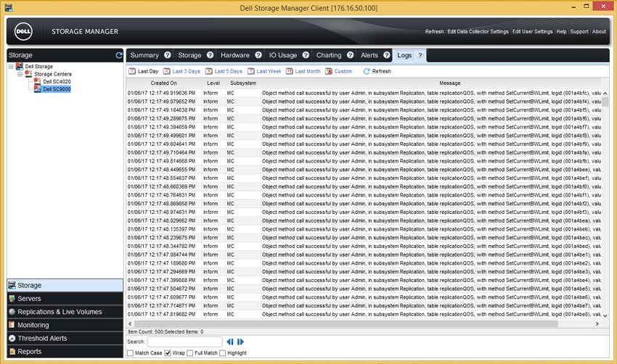
Task: Sort by the Message column header
Action: tap(450, 83)
